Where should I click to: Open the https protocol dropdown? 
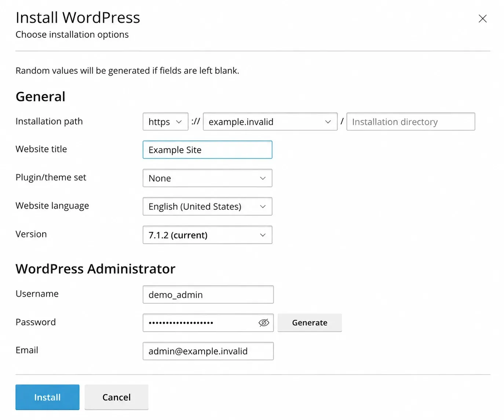165,122
